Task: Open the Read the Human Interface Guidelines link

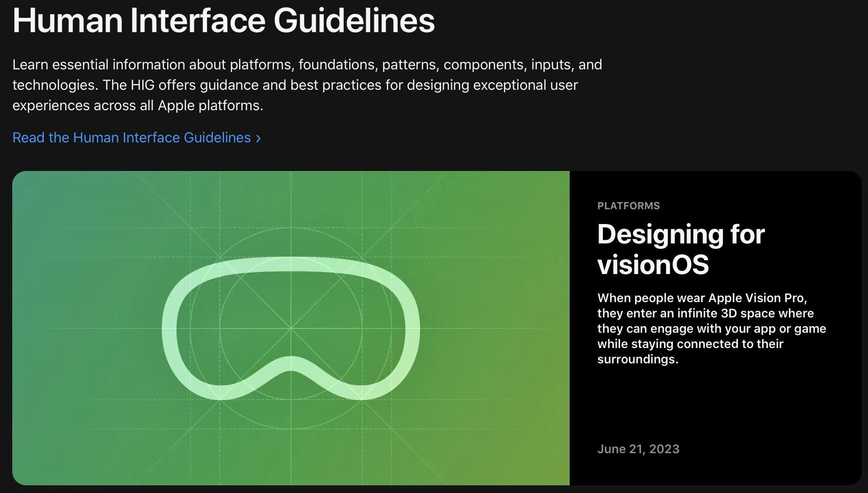Action: coord(132,138)
